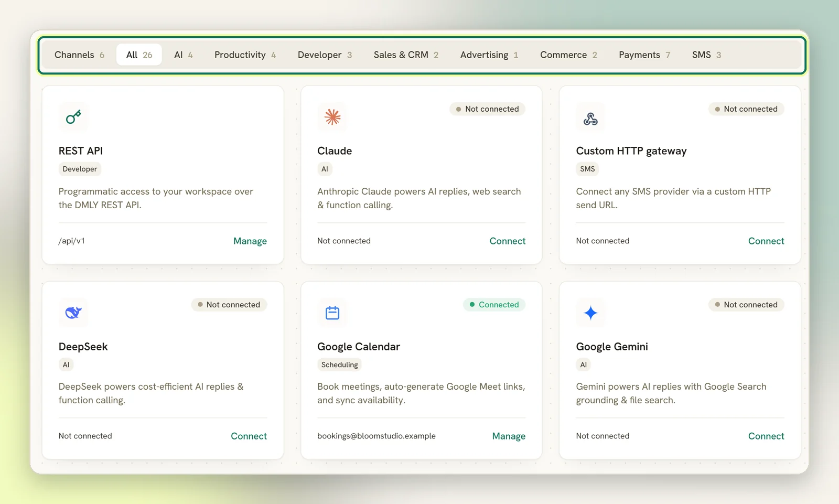Switch to the Channels tab
Screen dimensions: 839x504
click(x=79, y=55)
